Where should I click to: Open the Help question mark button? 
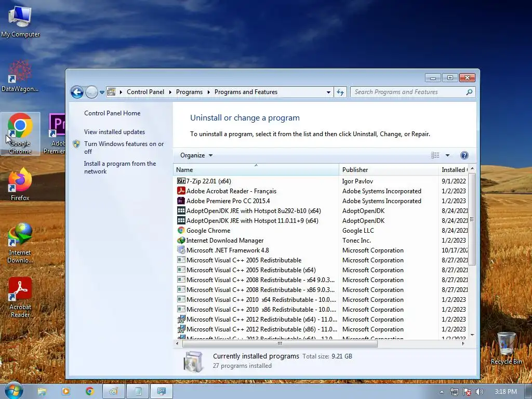pos(464,155)
